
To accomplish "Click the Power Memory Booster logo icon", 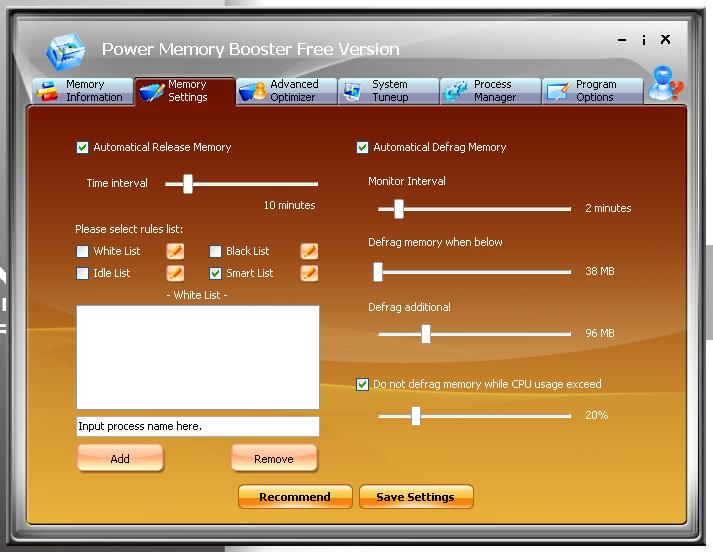I will 66,51.
